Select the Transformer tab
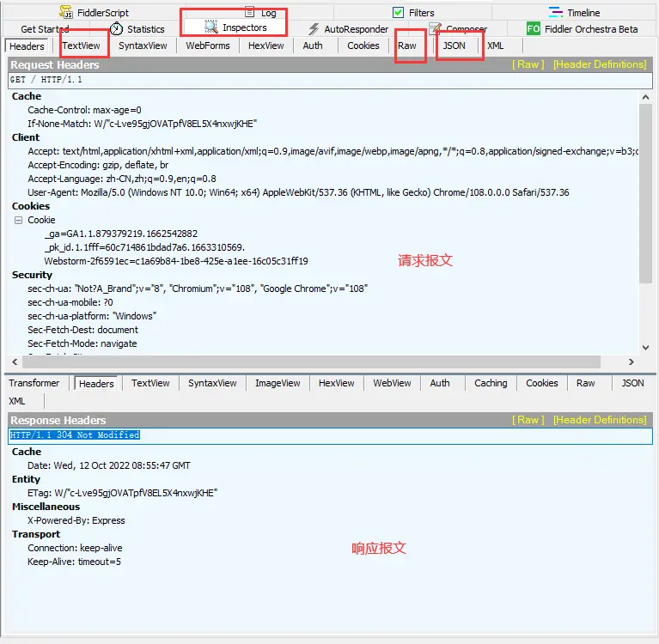 (34, 383)
